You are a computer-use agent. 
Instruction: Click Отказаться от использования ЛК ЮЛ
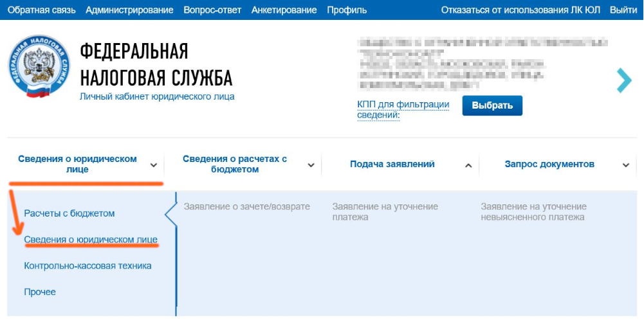click(520, 10)
